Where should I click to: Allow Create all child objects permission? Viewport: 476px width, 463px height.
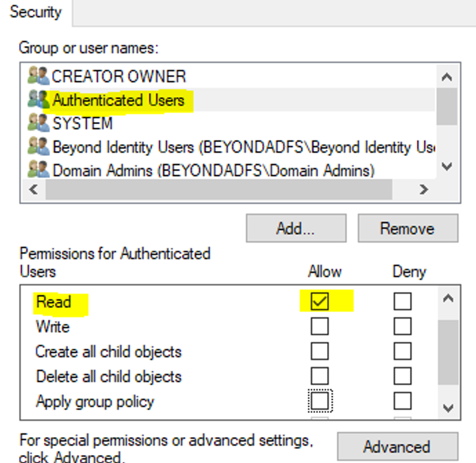(319, 351)
